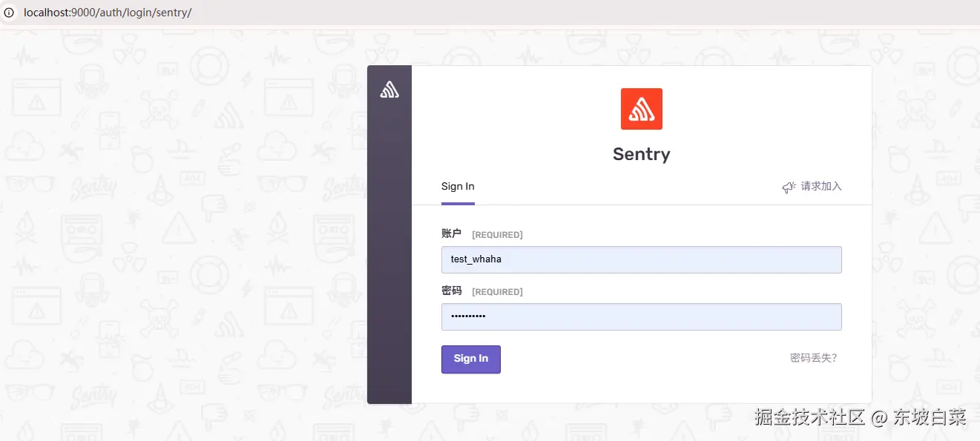Click the 账户 field label
Viewport: 980px width, 441px height.
pyautogui.click(x=451, y=234)
